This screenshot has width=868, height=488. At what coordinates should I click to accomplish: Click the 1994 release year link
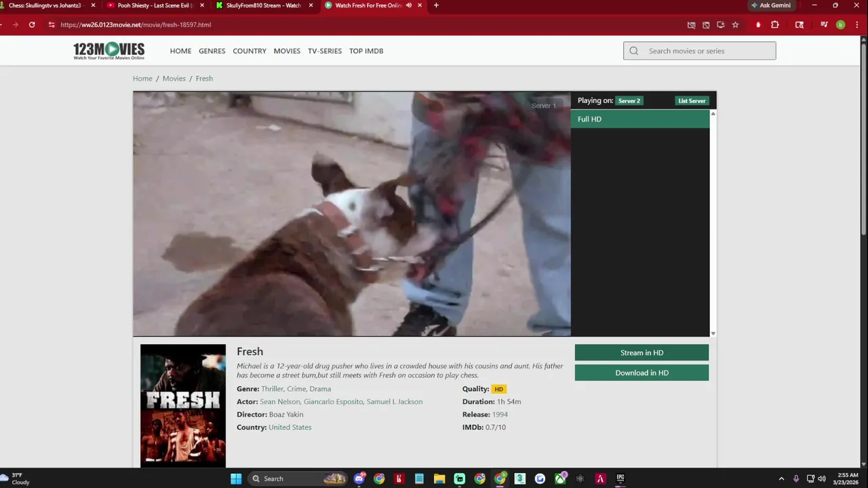tap(500, 415)
